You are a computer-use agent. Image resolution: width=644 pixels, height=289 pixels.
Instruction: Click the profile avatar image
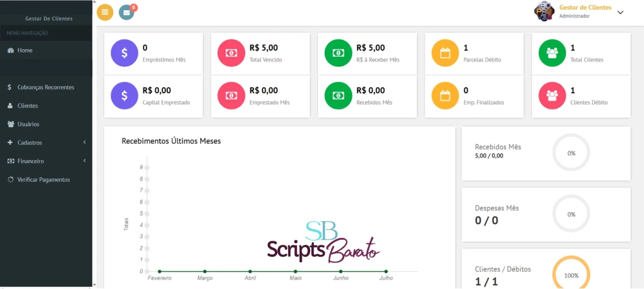coord(544,12)
